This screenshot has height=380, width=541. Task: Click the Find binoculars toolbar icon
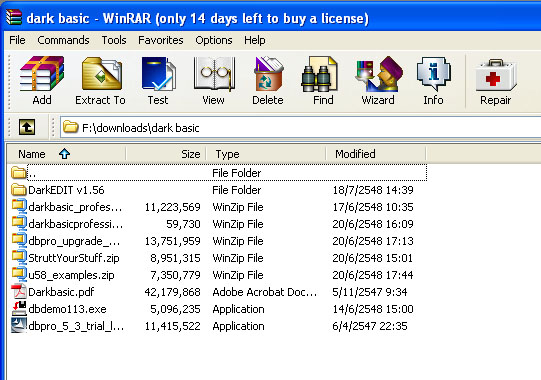pos(319,75)
